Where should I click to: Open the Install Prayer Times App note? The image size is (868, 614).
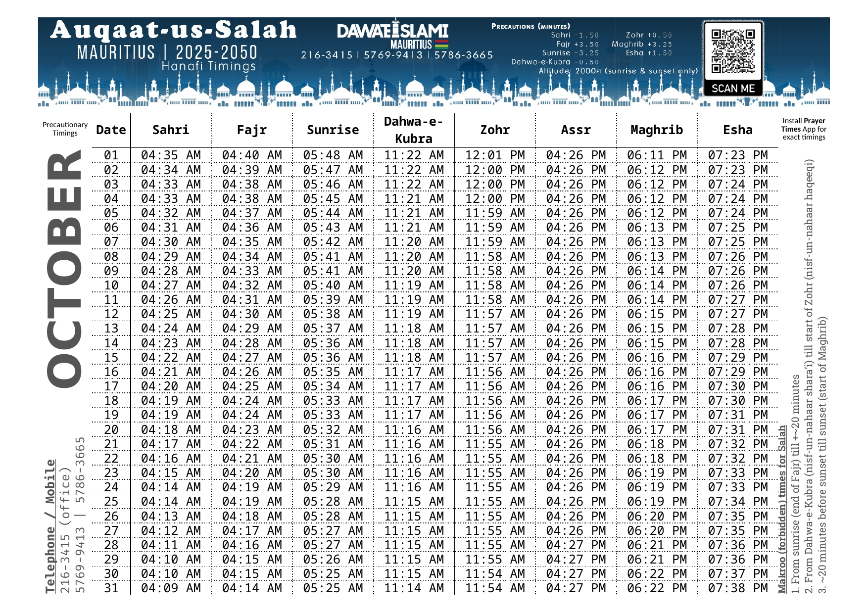click(804, 129)
